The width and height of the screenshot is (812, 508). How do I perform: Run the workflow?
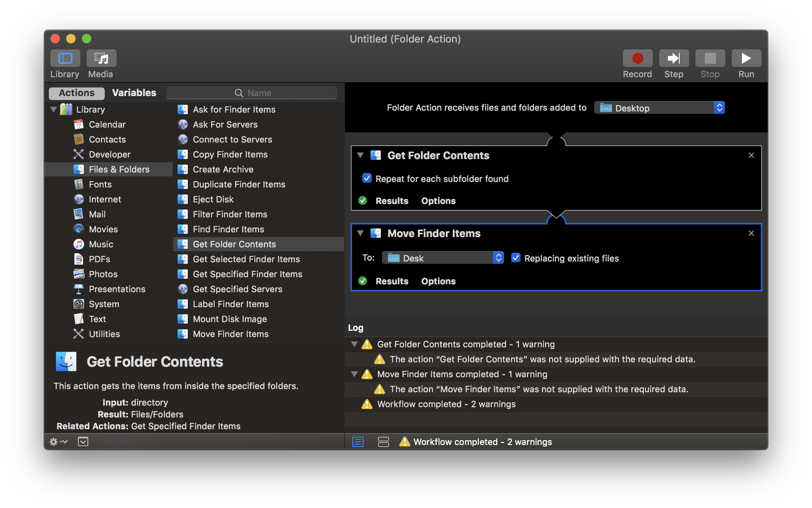(746, 59)
